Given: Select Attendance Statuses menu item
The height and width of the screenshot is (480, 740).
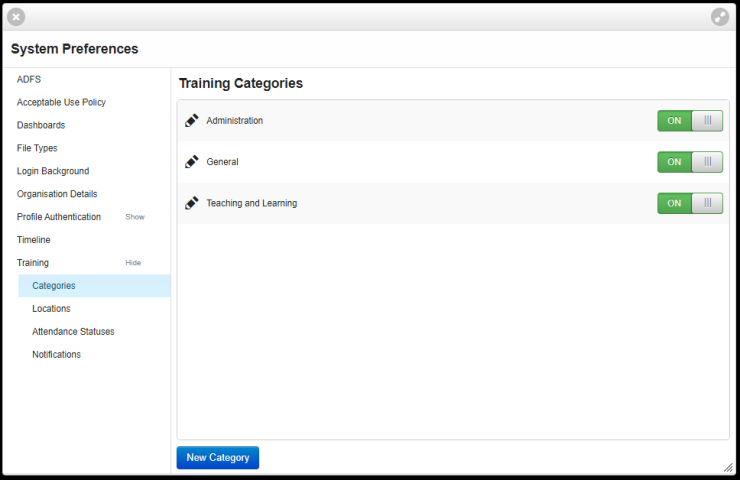Looking at the screenshot, I should pyautogui.click(x=73, y=332).
